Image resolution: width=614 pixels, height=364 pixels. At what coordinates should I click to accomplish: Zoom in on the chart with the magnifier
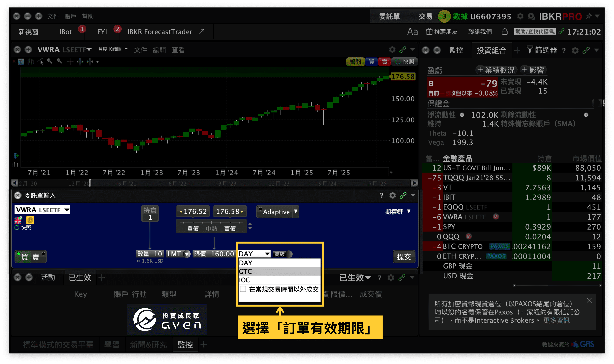49,61
